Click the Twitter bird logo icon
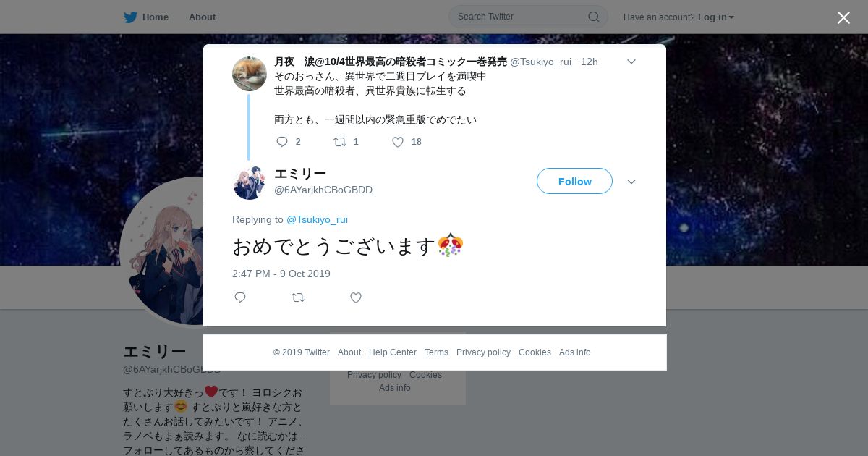This screenshot has height=456, width=868. (x=130, y=17)
